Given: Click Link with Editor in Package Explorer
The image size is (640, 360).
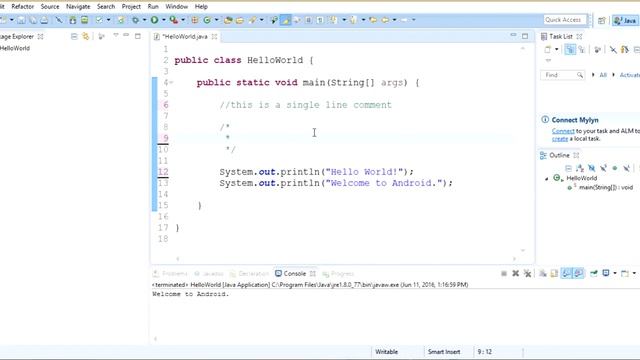Looking at the screenshot, I should click(x=86, y=36).
